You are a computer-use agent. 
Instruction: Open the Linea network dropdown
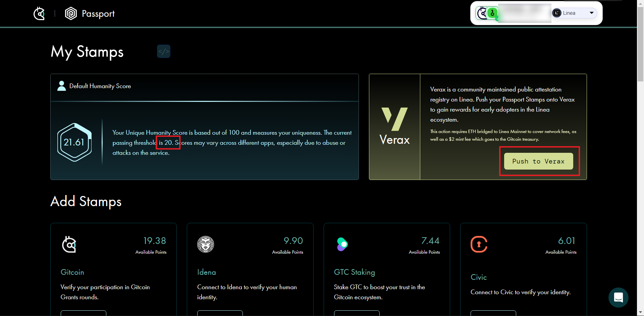pyautogui.click(x=575, y=13)
